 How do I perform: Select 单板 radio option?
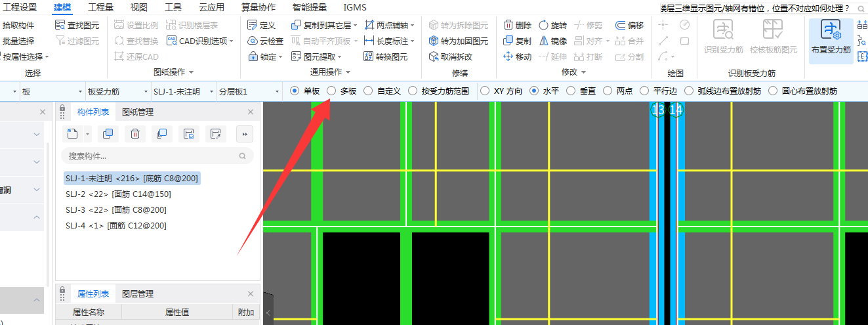coord(304,91)
